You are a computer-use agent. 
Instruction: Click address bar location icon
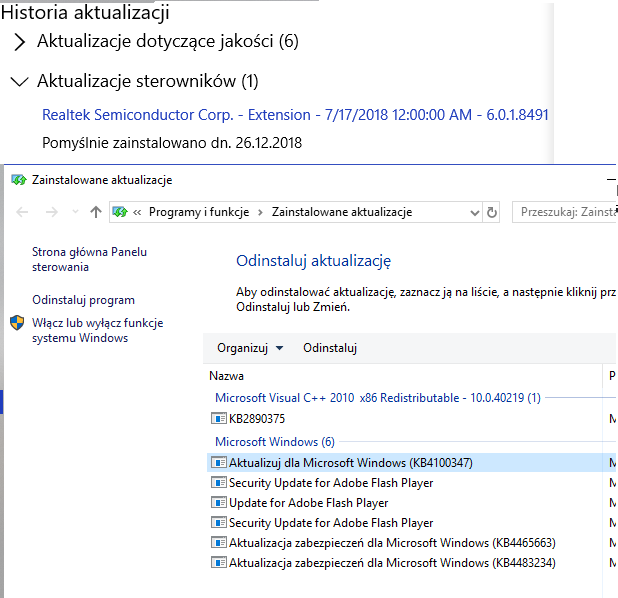120,212
